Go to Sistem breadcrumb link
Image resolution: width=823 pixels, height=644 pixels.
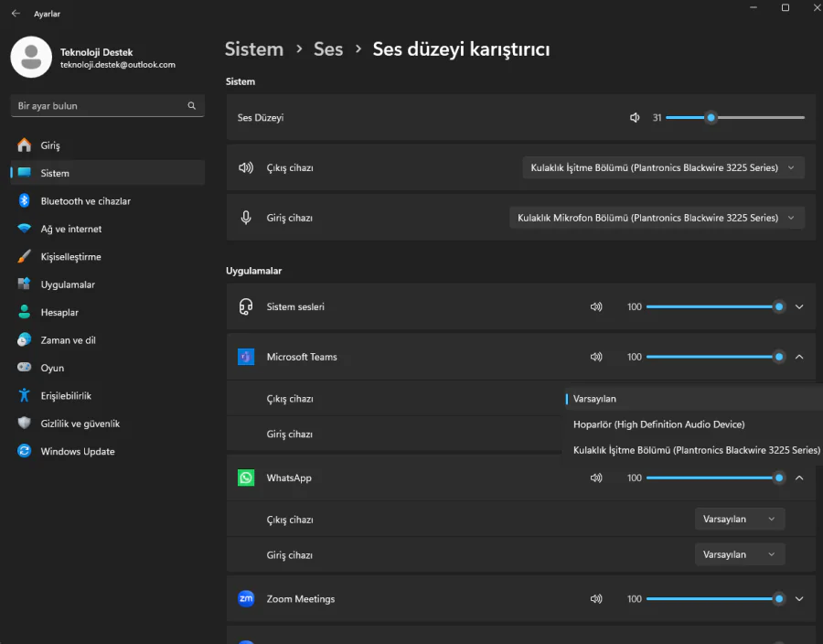254,49
